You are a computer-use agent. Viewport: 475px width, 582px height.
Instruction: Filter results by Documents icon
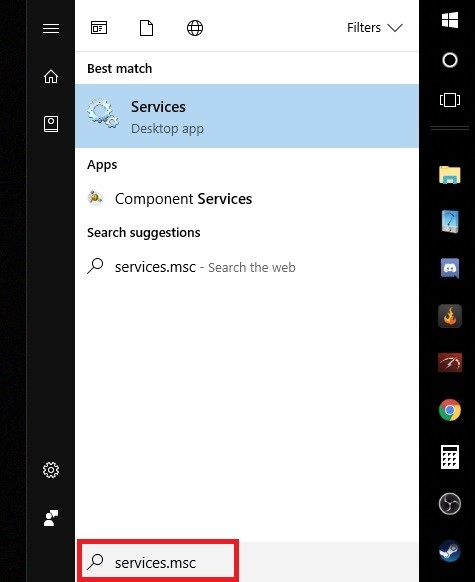pyautogui.click(x=146, y=28)
